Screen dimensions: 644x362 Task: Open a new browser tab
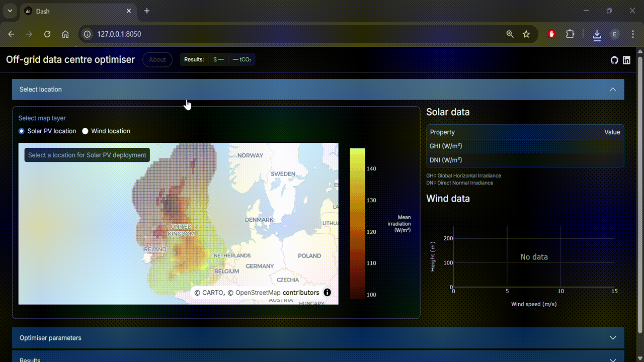tap(147, 11)
